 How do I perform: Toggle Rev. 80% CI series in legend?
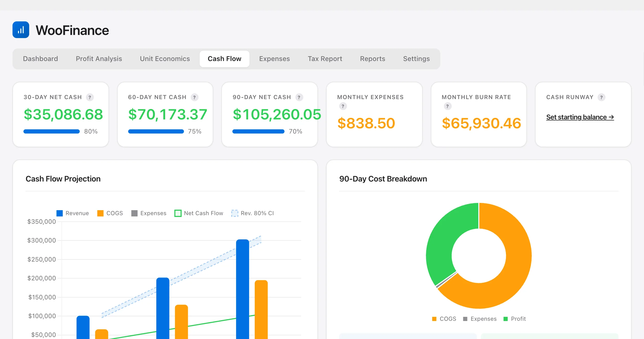tap(253, 213)
